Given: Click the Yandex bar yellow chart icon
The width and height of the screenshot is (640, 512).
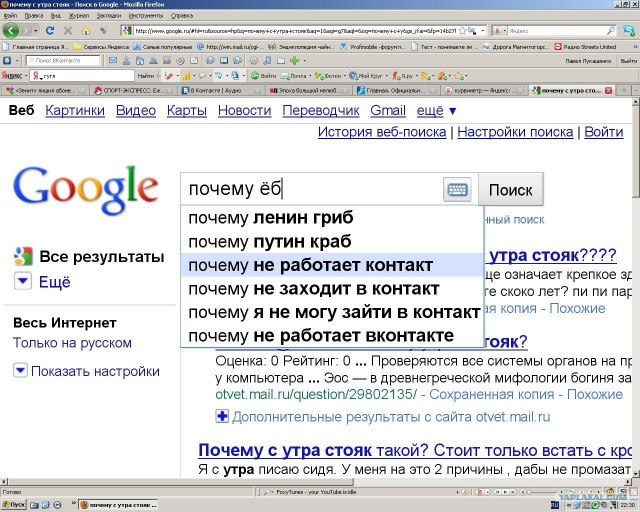Looking at the screenshot, I should pos(186,76).
